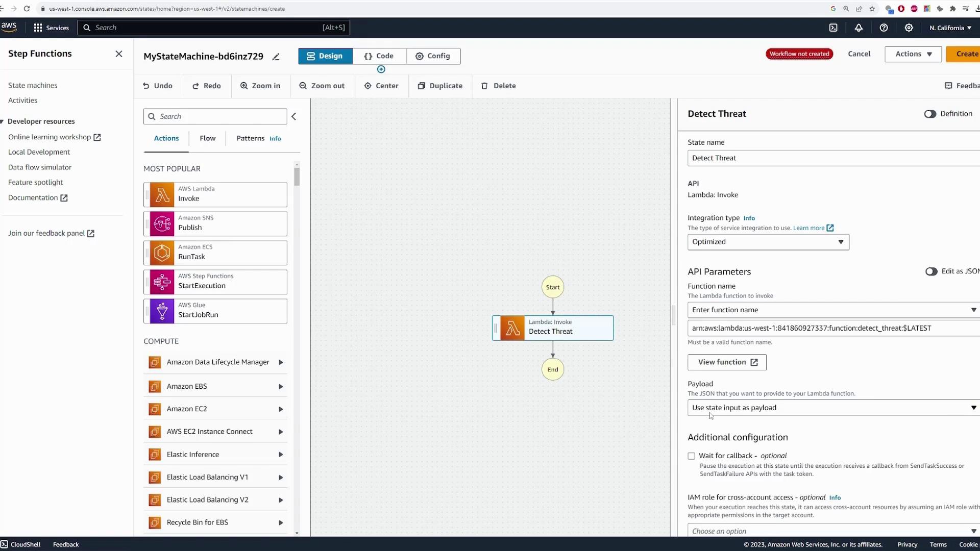Open the notifications bell icon
980x551 pixels.
click(859, 28)
